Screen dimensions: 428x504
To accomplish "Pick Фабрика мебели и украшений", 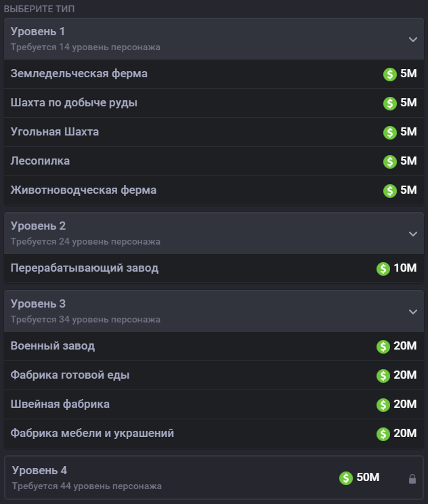I will (92, 434).
